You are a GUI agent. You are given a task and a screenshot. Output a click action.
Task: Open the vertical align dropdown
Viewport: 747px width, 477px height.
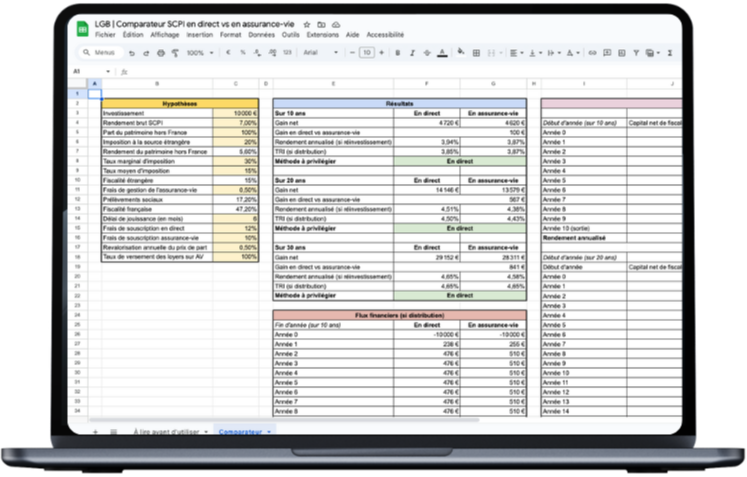click(x=535, y=53)
